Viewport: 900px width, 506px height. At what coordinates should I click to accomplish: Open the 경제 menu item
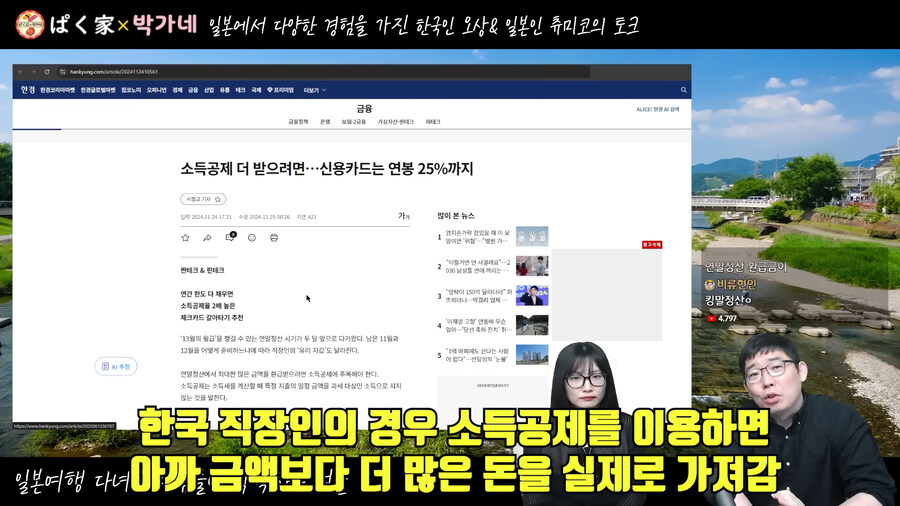click(177, 90)
